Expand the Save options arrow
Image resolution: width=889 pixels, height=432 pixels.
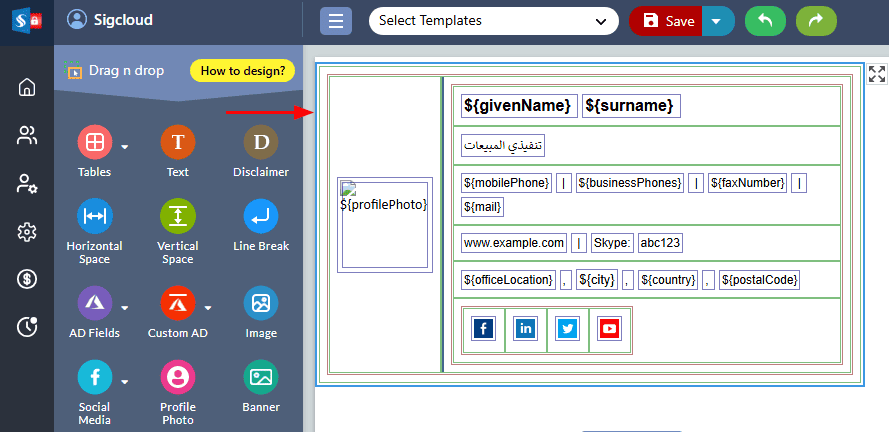pos(718,21)
